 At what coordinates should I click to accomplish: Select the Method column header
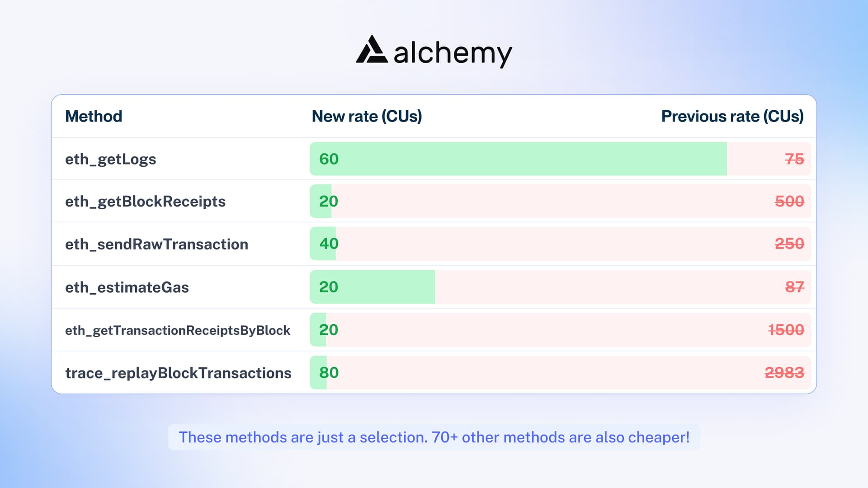(94, 117)
